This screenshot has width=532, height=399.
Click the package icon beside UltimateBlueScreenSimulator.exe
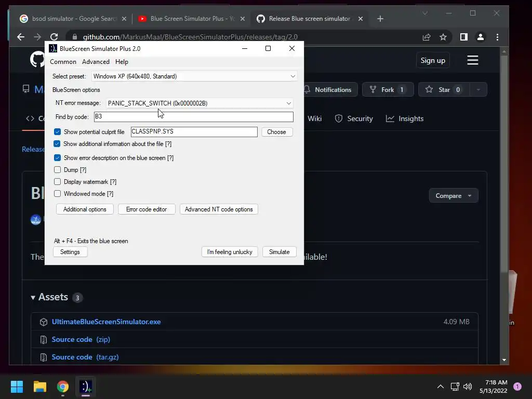[44, 322]
